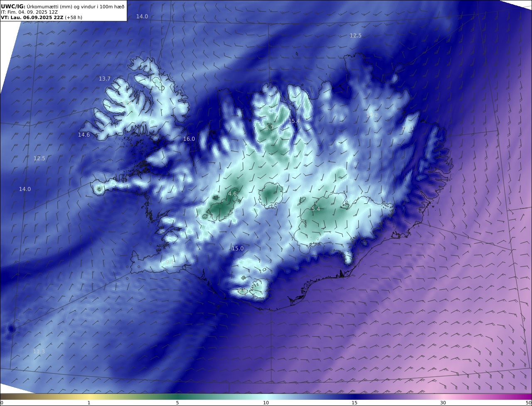Click the '1' tick on the color bar
Image resolution: width=532 pixels, height=406 pixels.
89,403
